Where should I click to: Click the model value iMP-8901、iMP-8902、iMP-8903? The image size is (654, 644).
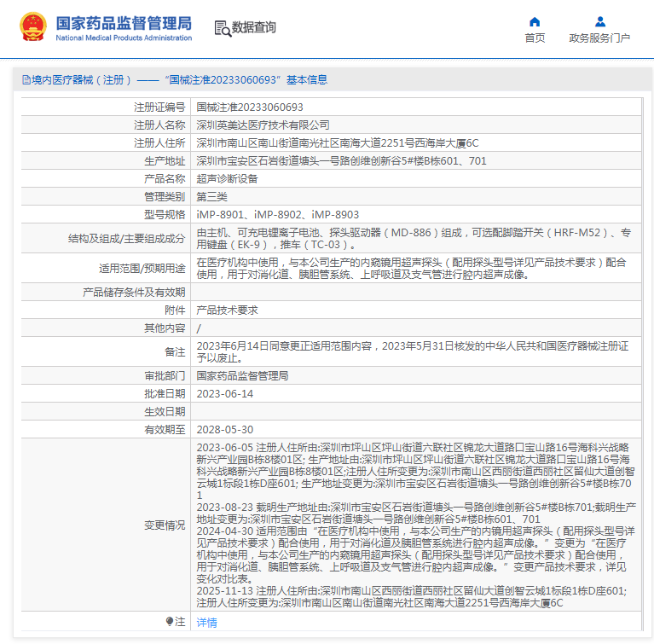(278, 215)
